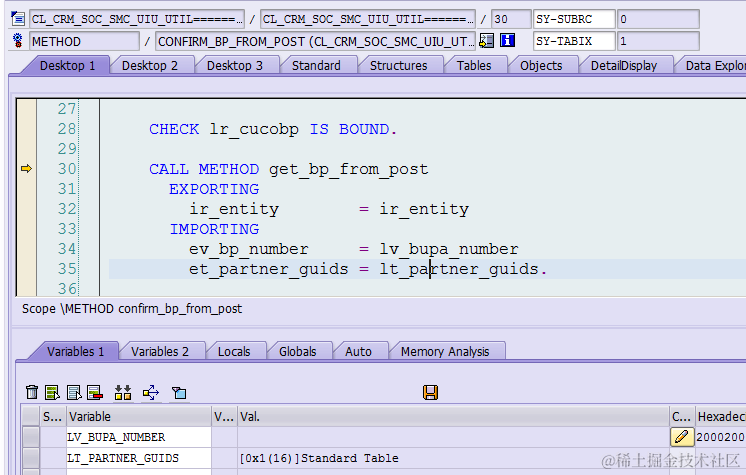
Task: Click the V... column header
Action: tap(224, 416)
